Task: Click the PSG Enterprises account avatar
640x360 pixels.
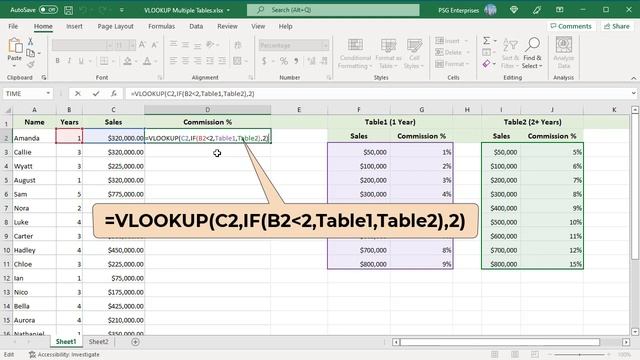Action: coord(490,10)
